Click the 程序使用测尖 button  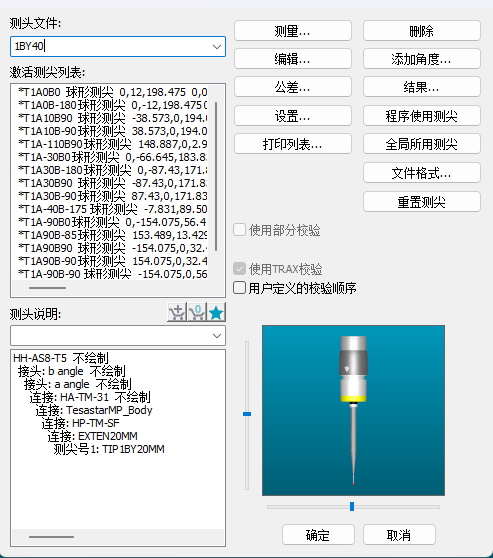tap(422, 116)
